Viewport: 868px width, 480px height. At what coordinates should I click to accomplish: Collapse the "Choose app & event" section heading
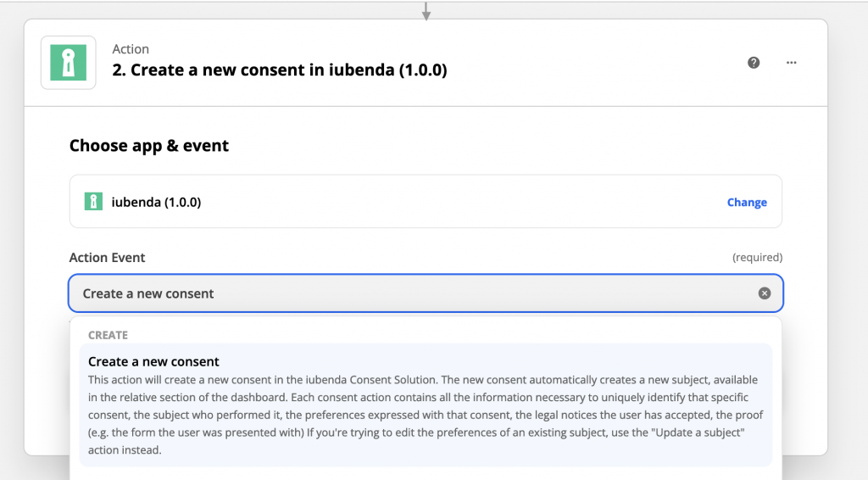click(149, 146)
